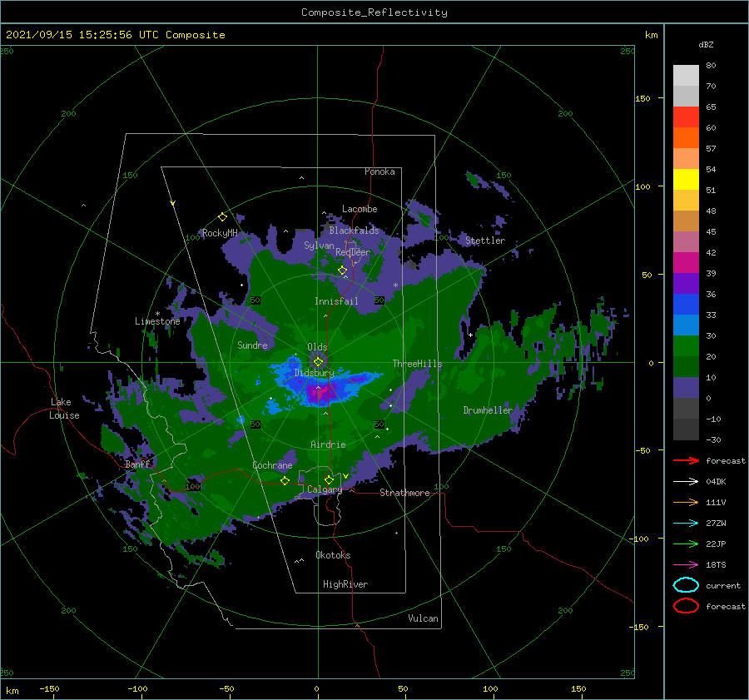Click the Strathmore city label

tap(404, 493)
